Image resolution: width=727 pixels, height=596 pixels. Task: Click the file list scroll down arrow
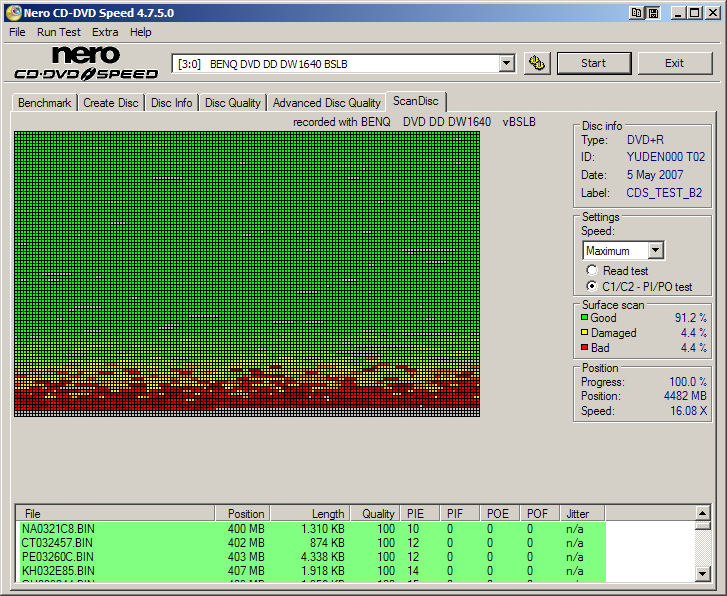click(702, 574)
